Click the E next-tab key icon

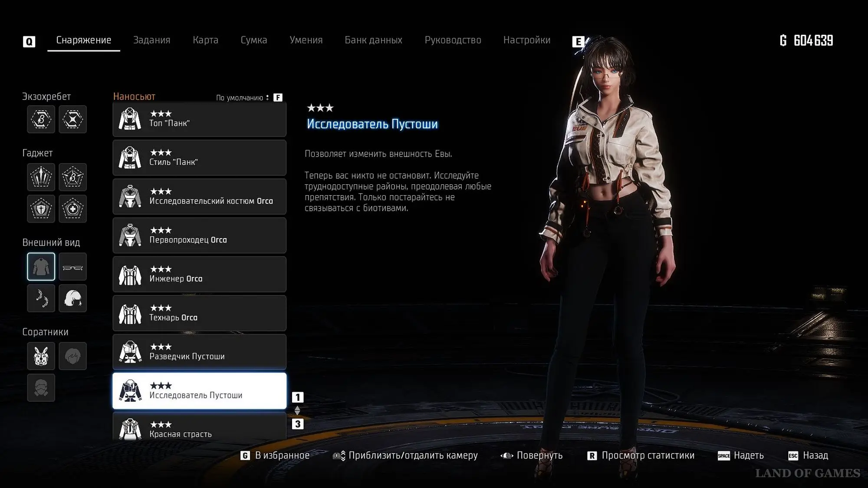click(x=578, y=42)
